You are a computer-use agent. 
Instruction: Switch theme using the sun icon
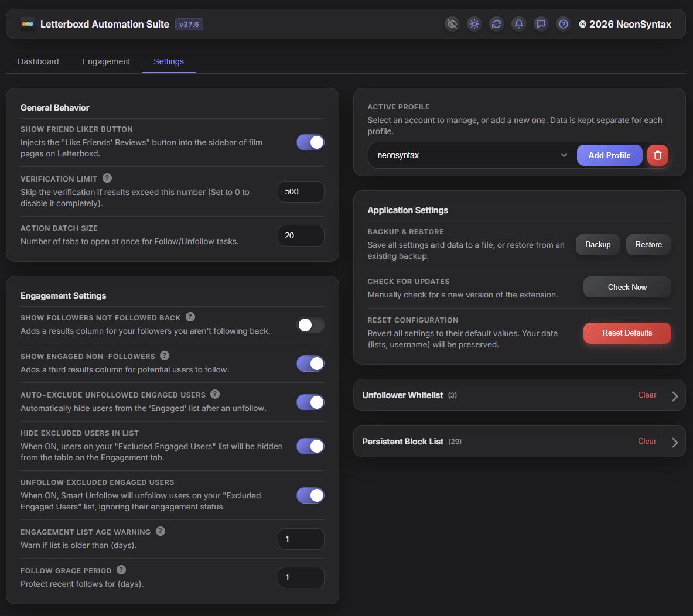(474, 24)
